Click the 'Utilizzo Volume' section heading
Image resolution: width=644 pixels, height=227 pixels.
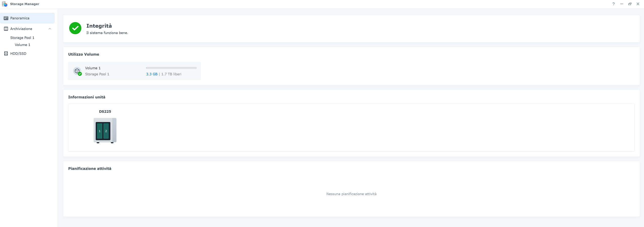[84, 54]
